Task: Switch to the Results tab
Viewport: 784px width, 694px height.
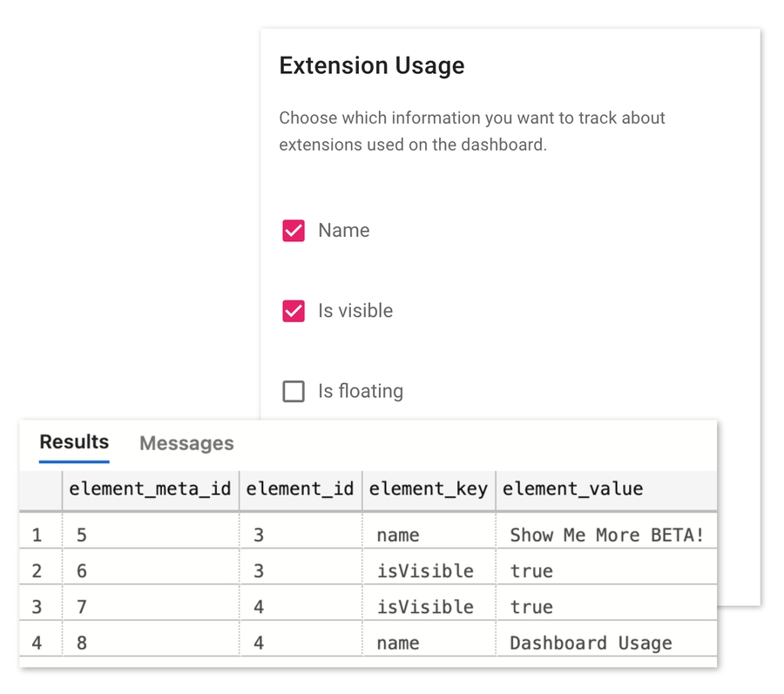Action: tap(73, 441)
